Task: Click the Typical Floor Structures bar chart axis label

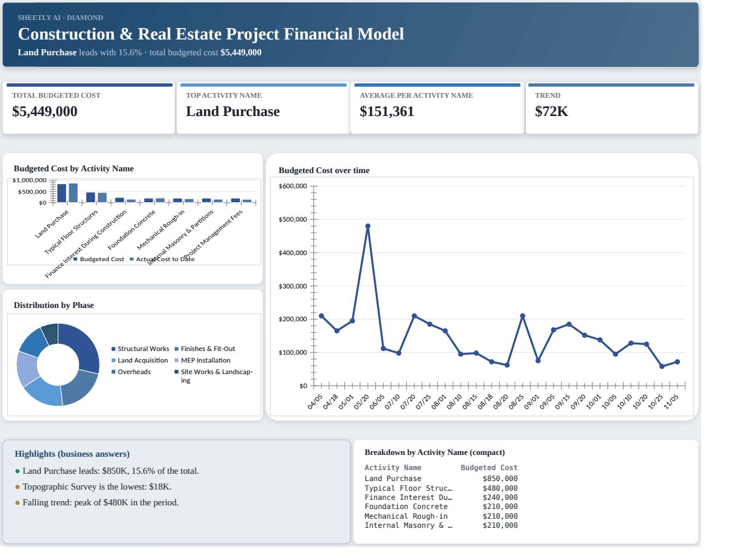Action: pos(71,233)
